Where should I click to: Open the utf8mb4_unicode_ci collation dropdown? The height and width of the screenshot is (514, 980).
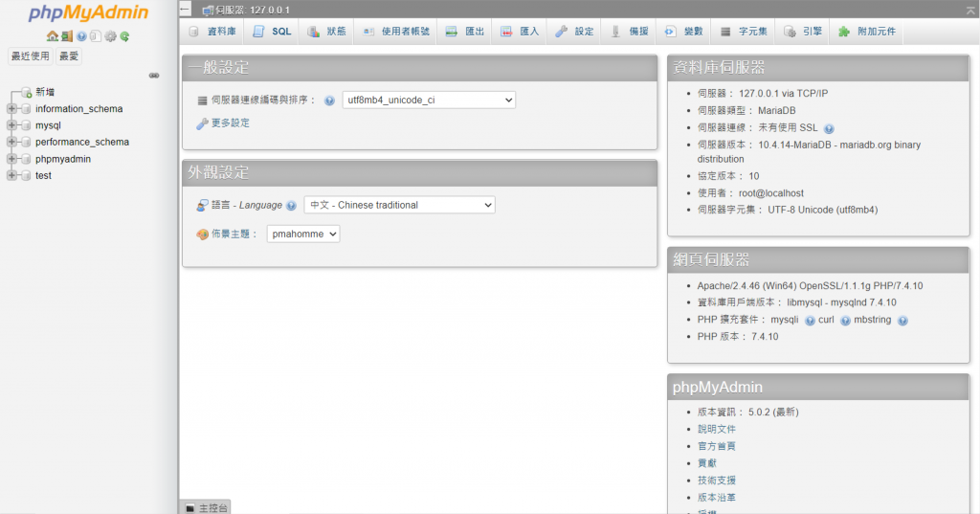point(429,101)
